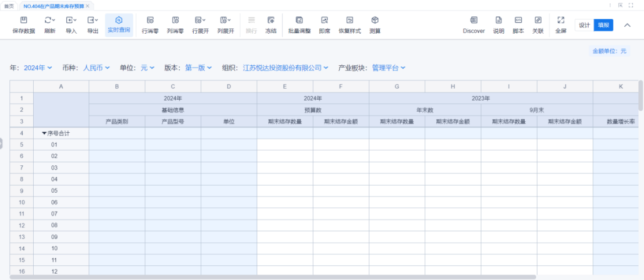Enter 全屏 fullscreen mode

(x=561, y=20)
